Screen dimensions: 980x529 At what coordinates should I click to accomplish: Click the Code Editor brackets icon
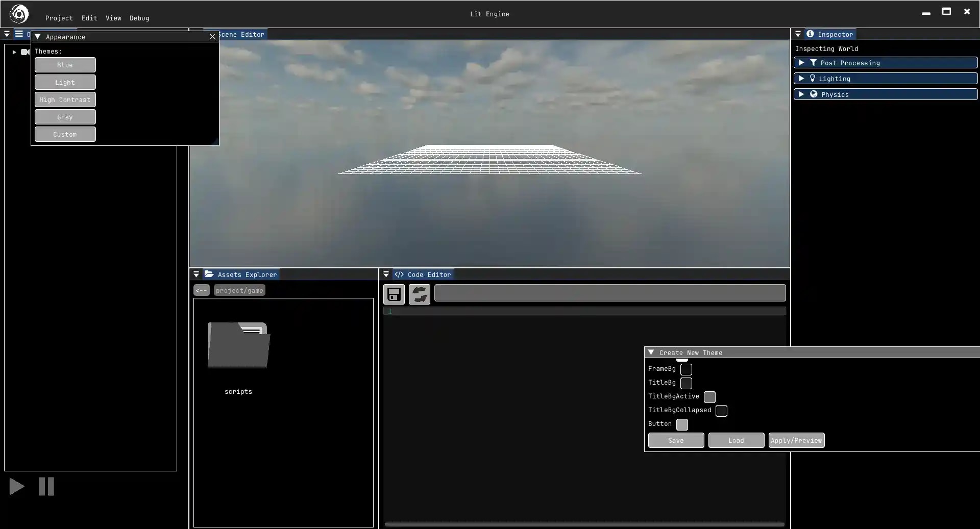click(399, 274)
